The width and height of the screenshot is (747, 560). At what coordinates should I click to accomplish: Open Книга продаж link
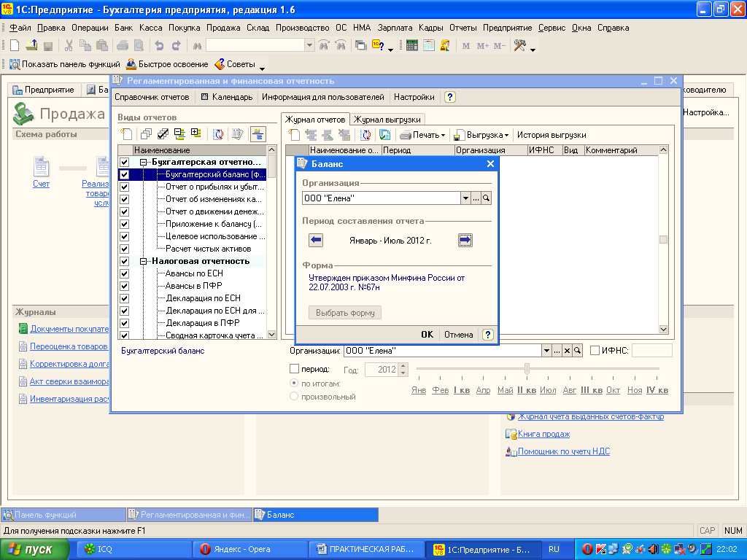click(543, 434)
